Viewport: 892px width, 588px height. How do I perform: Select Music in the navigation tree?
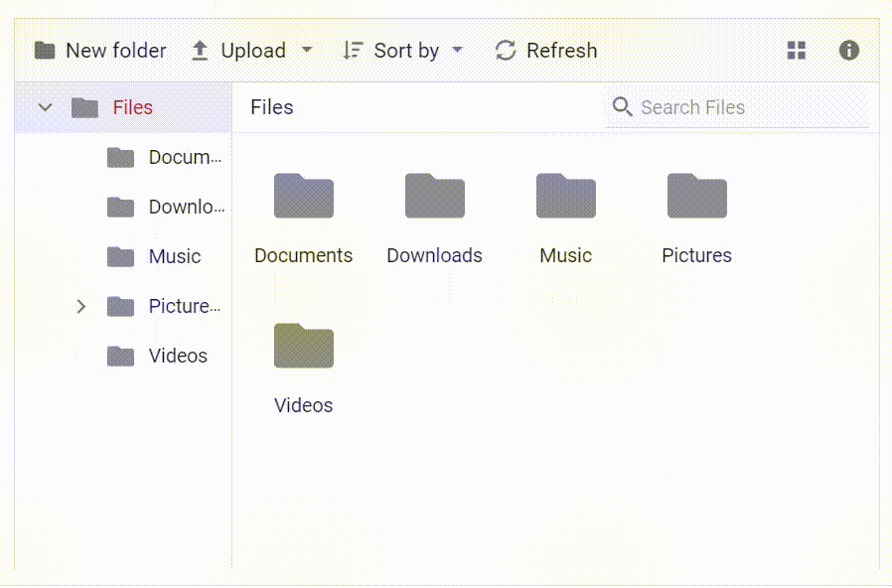pyautogui.click(x=175, y=256)
